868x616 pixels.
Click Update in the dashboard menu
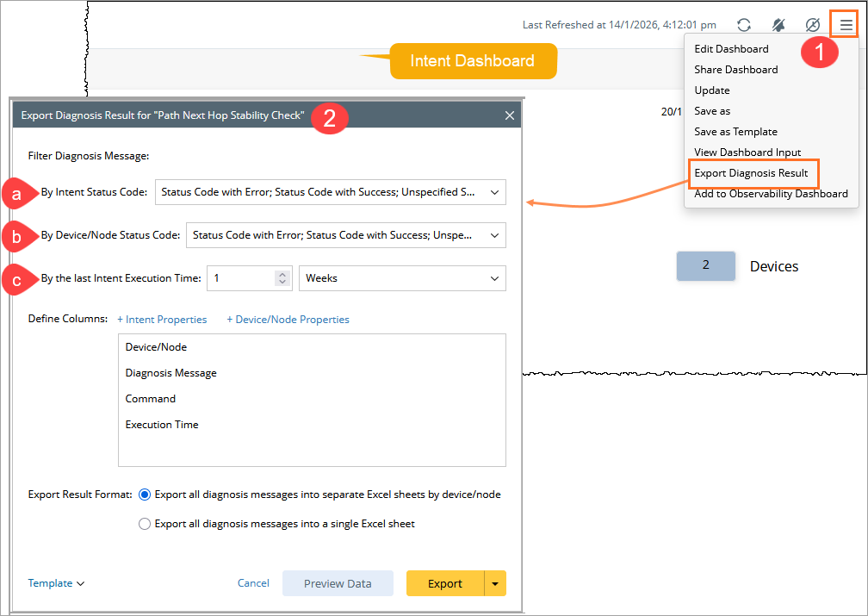pos(712,90)
